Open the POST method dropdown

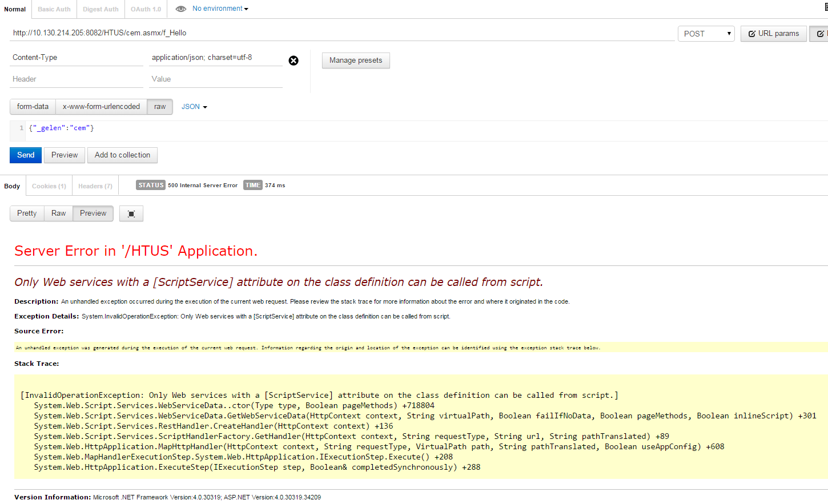(x=706, y=34)
